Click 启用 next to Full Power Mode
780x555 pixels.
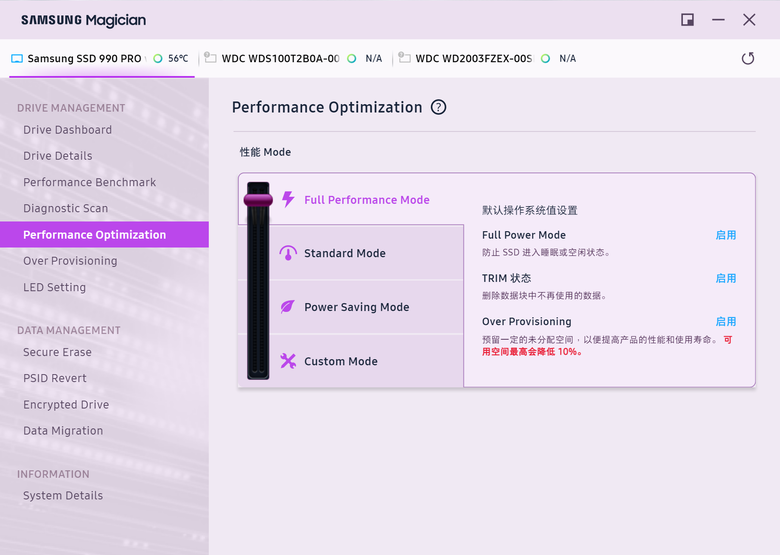coord(726,235)
